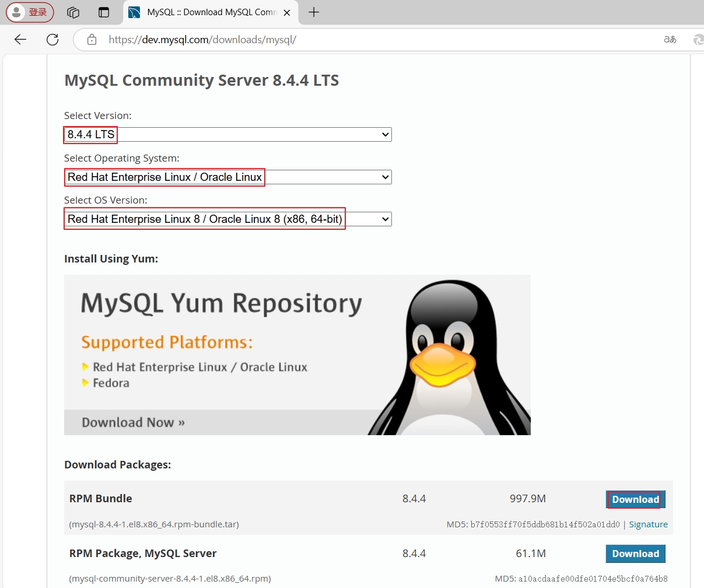Open the Select Operating System dropdown
The image size is (704, 588).
pyautogui.click(x=228, y=177)
